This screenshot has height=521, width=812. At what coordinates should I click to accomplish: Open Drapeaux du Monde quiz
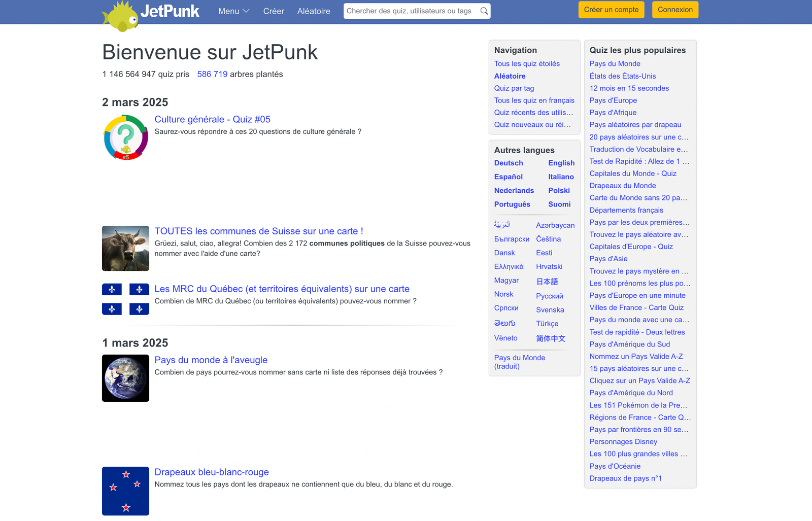(623, 186)
